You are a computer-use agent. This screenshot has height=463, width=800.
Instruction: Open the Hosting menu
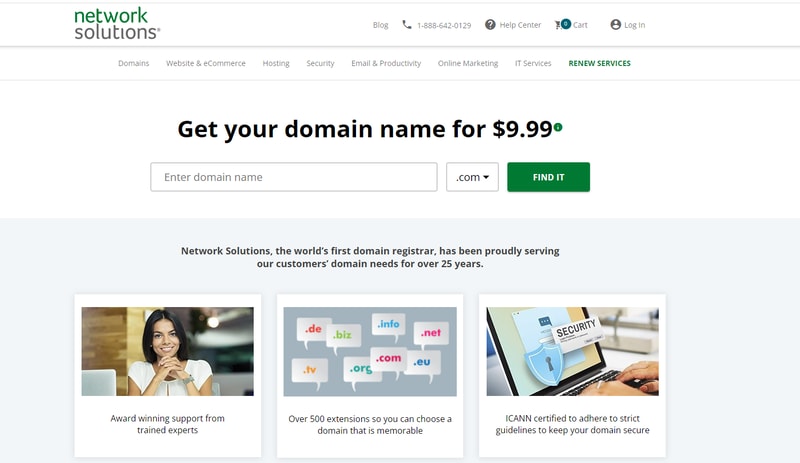(276, 63)
